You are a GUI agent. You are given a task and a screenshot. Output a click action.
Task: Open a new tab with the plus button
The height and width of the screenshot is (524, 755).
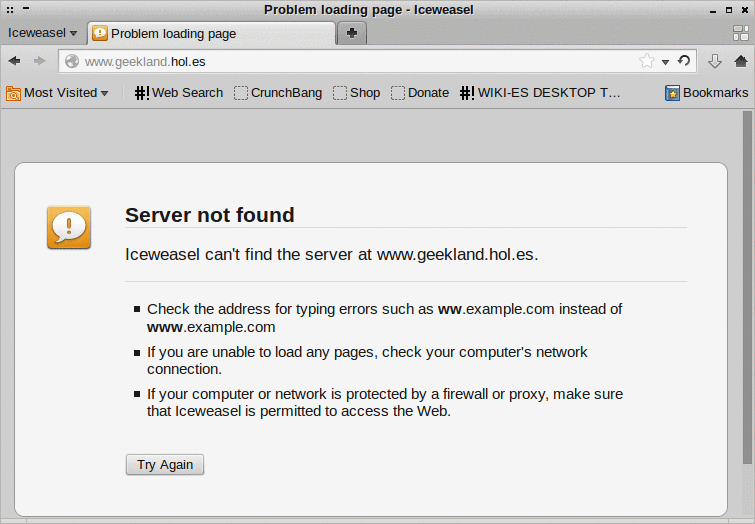(352, 33)
